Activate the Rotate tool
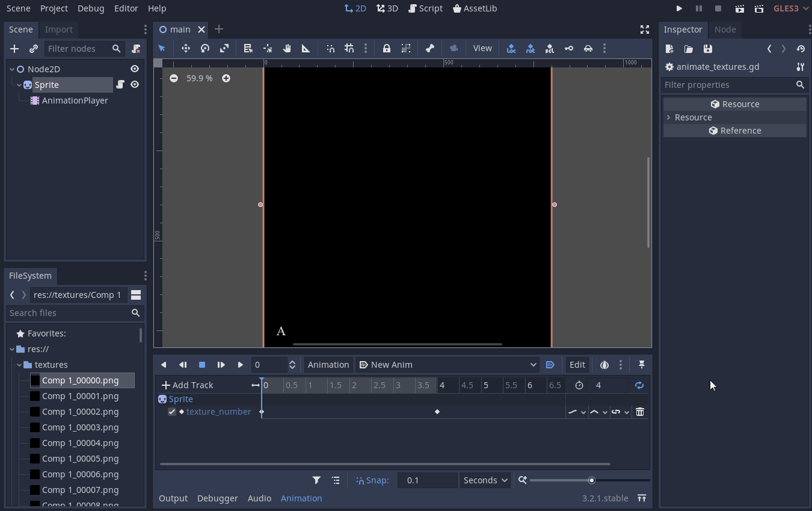Image resolution: width=812 pixels, height=511 pixels. 205,48
